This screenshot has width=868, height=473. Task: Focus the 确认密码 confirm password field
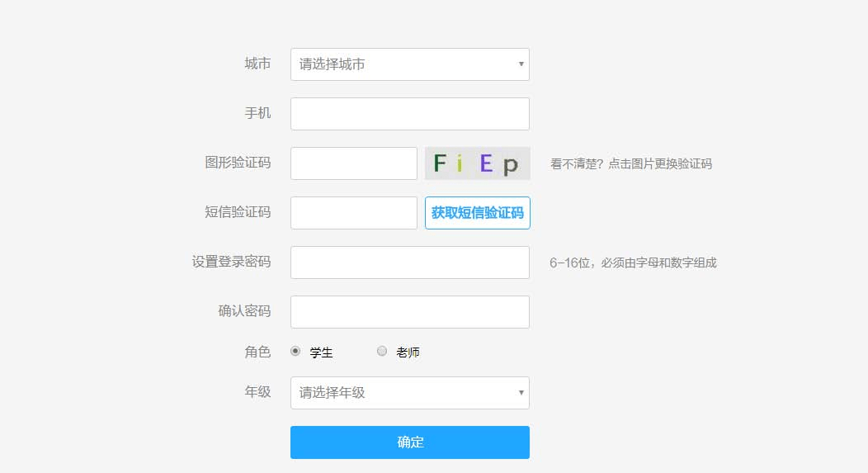click(x=409, y=312)
